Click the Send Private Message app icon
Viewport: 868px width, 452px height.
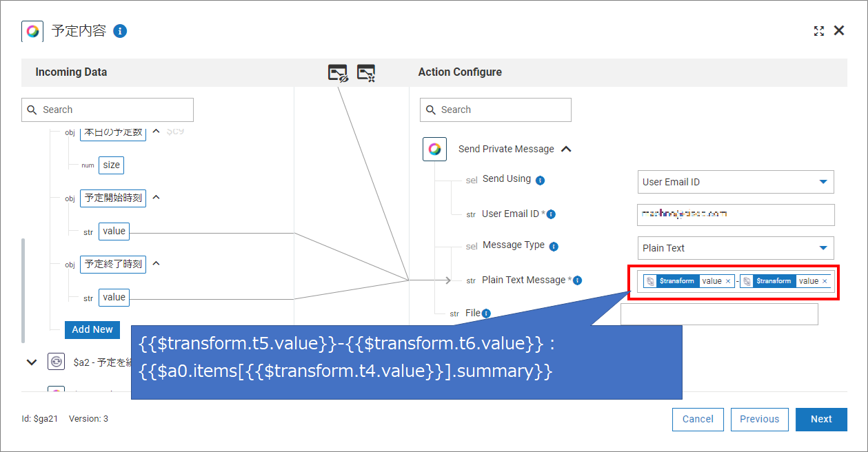click(x=434, y=149)
